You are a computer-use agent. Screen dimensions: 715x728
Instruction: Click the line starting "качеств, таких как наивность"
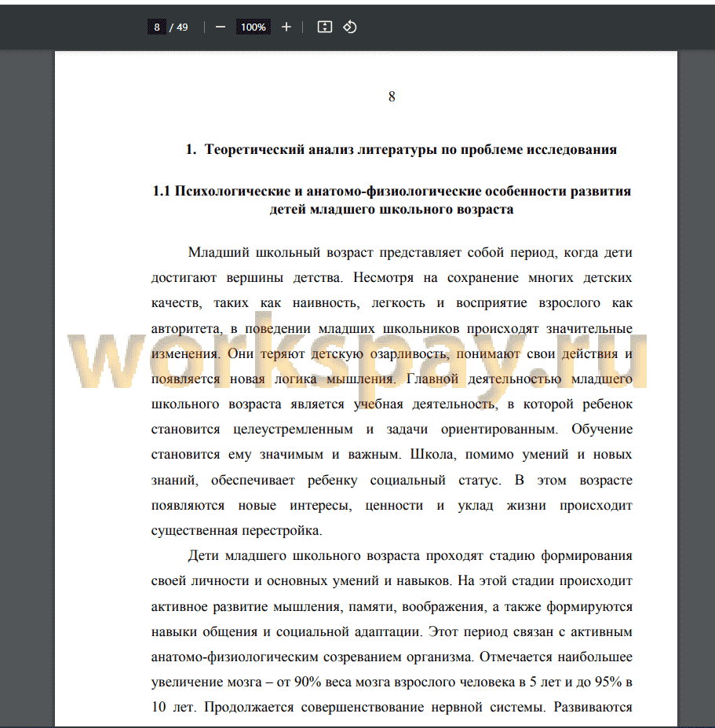(392, 302)
